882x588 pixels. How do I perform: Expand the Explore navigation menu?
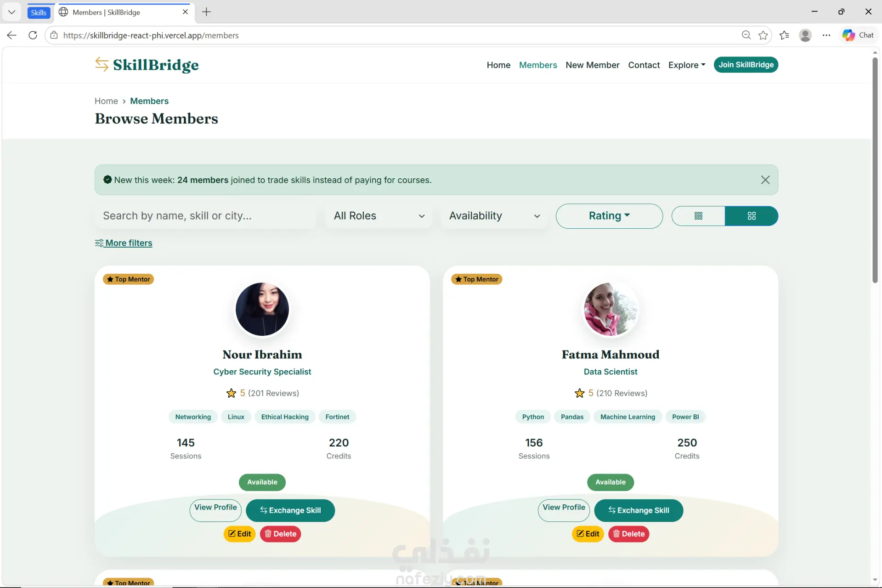coord(687,65)
